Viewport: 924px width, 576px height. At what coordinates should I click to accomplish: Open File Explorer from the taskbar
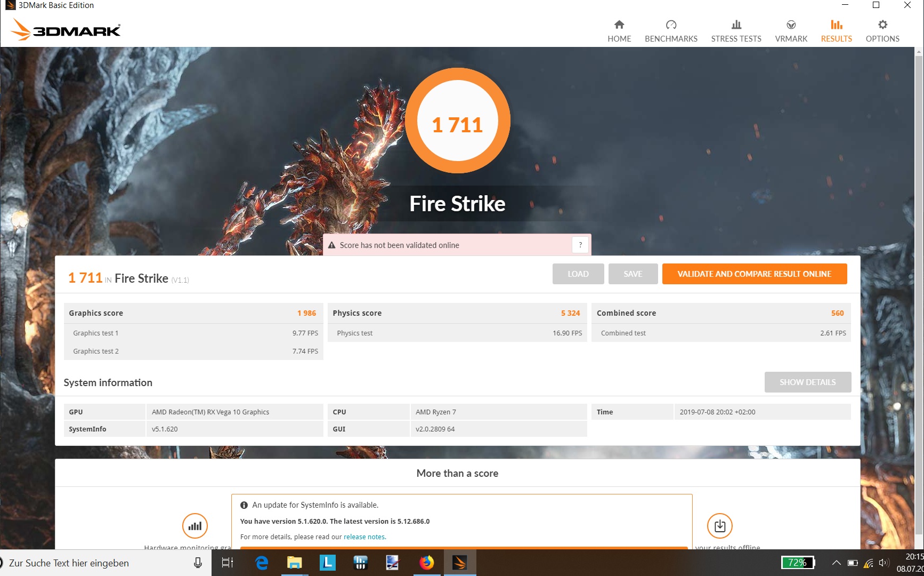click(x=295, y=563)
